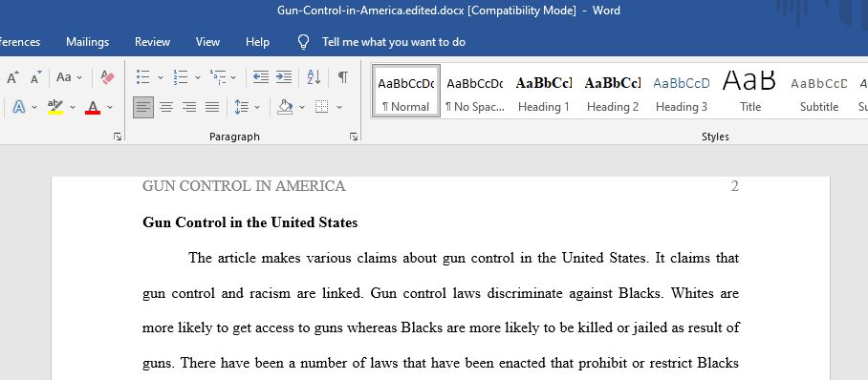Open Font dialog launcher
Image resolution: width=868 pixels, height=380 pixels.
pos(118,137)
